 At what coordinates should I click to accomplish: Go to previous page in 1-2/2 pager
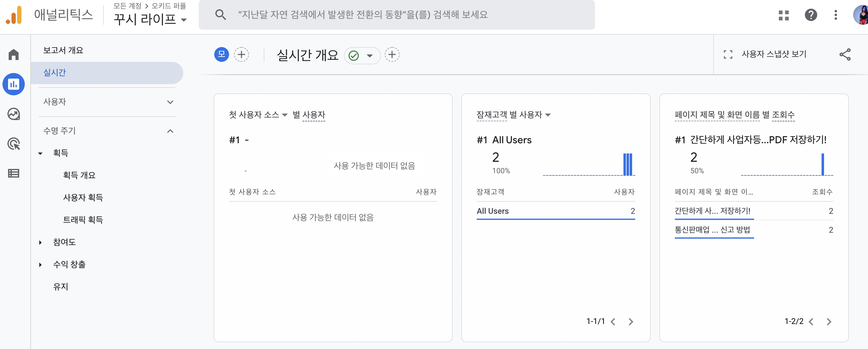pyautogui.click(x=811, y=322)
